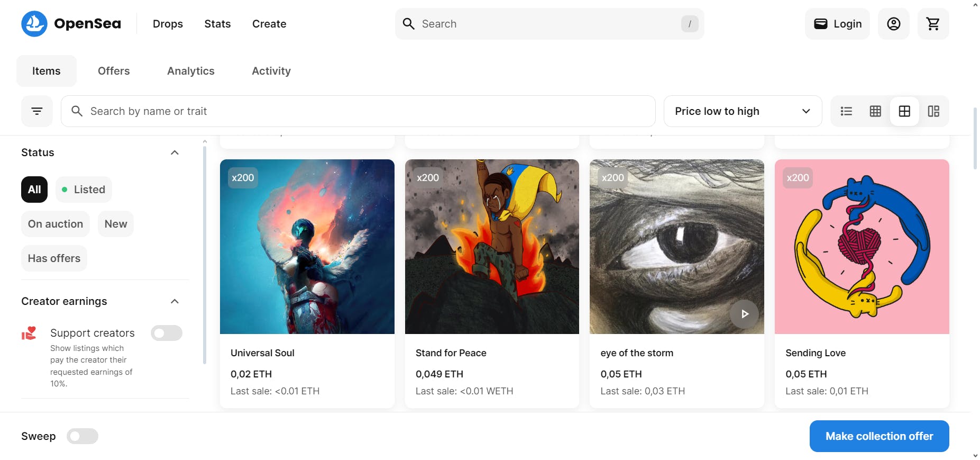Click the OpenSea logo icon
The height and width of the screenshot is (460, 980).
[x=34, y=24]
